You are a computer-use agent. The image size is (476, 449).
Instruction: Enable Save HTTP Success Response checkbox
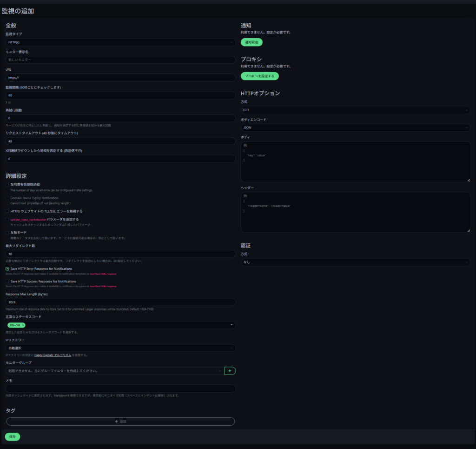pyautogui.click(x=7, y=281)
